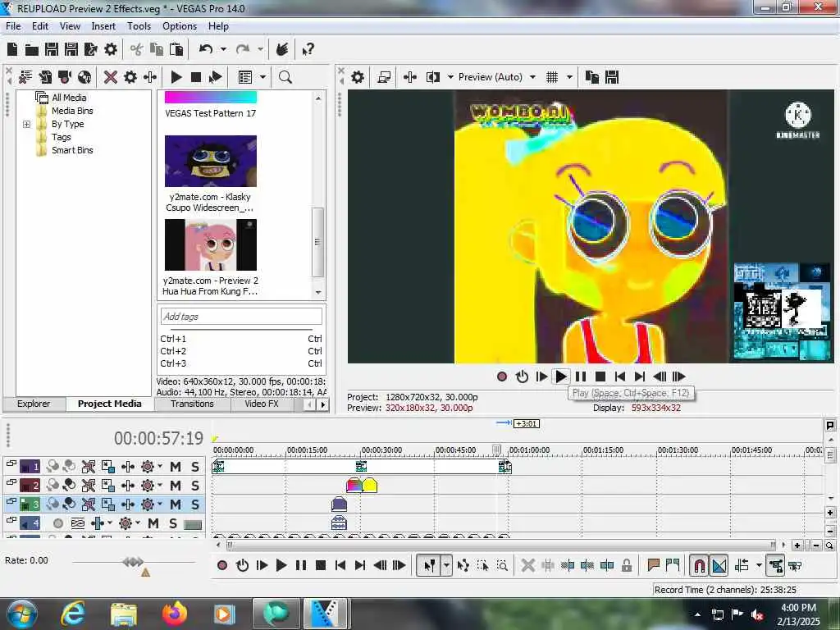Save snapshot to file icon in preview

(612, 77)
